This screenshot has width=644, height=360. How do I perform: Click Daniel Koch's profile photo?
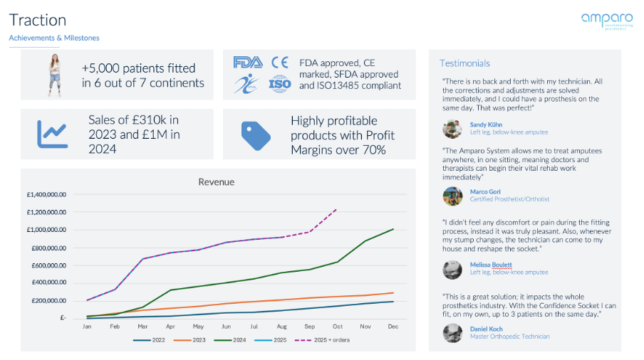click(452, 332)
